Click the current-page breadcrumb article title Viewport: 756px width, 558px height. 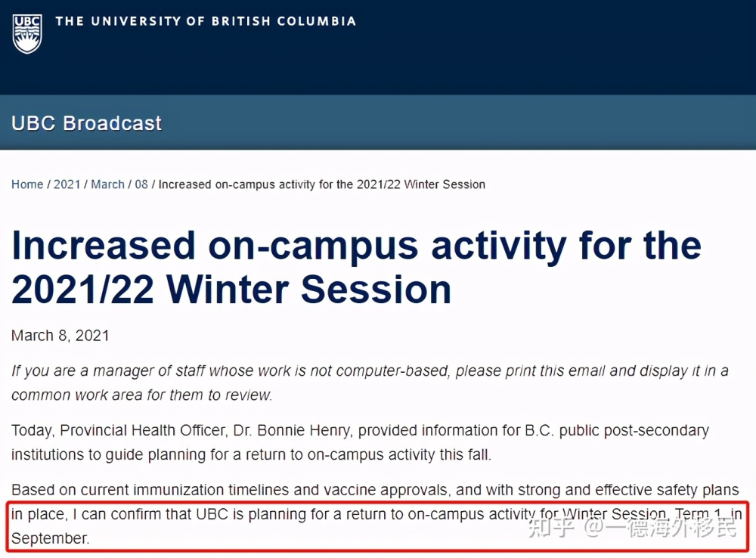tap(322, 184)
